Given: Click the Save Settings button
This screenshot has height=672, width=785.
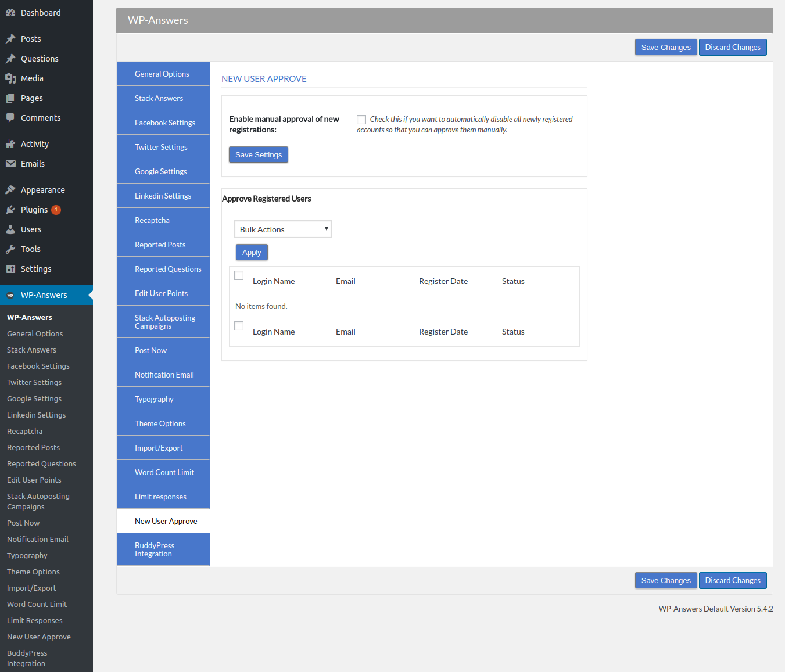Looking at the screenshot, I should pyautogui.click(x=259, y=154).
